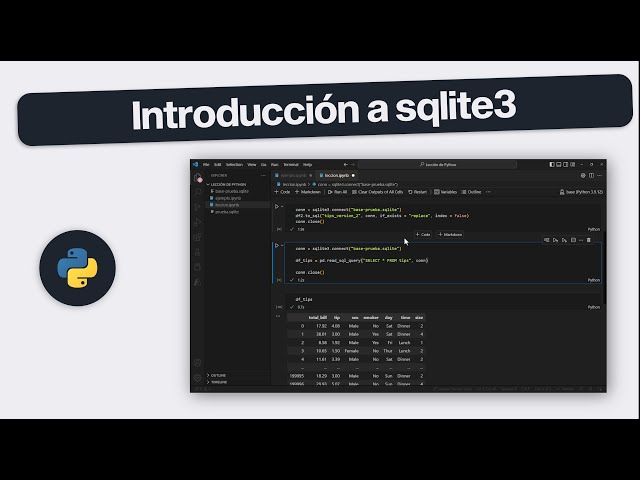Open run options dropdown of selected cell

coord(282,245)
